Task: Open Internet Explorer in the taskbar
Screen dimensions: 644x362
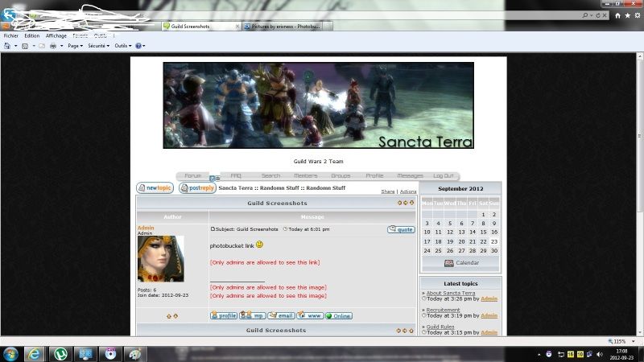Action: click(x=34, y=354)
